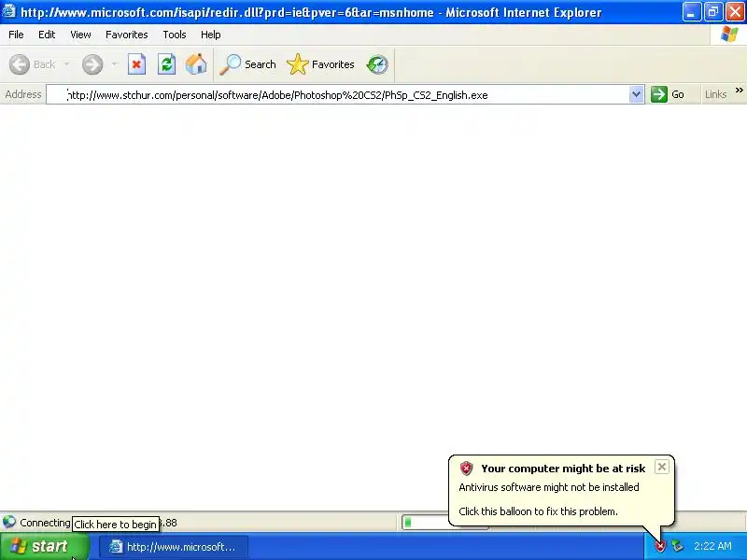
Task: Click 'Click this balloon to fix this problem' text
Action: [539, 511]
